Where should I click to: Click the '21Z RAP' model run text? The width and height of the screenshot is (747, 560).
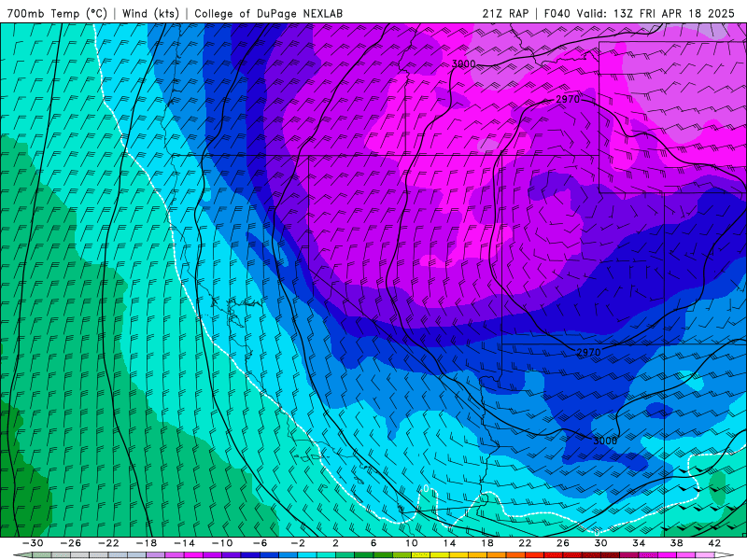(x=505, y=14)
